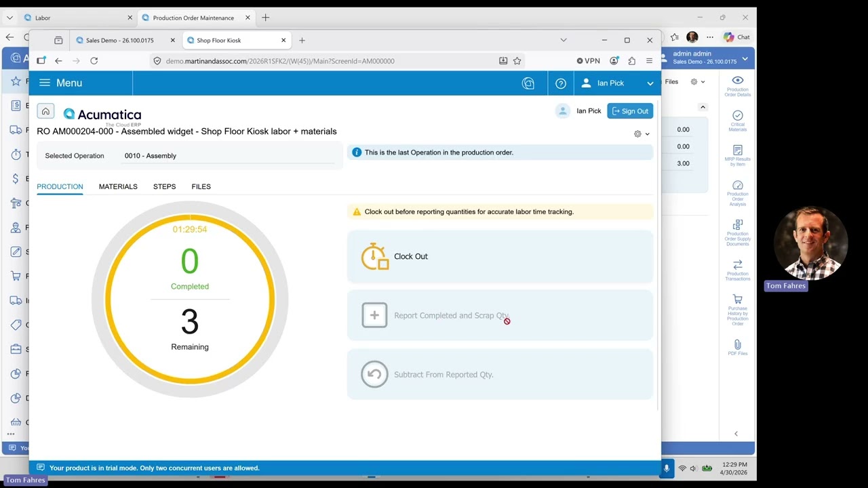Open a new tab next to Shop Floor Kiosk
Viewport: 868px width, 488px height.
pyautogui.click(x=302, y=40)
